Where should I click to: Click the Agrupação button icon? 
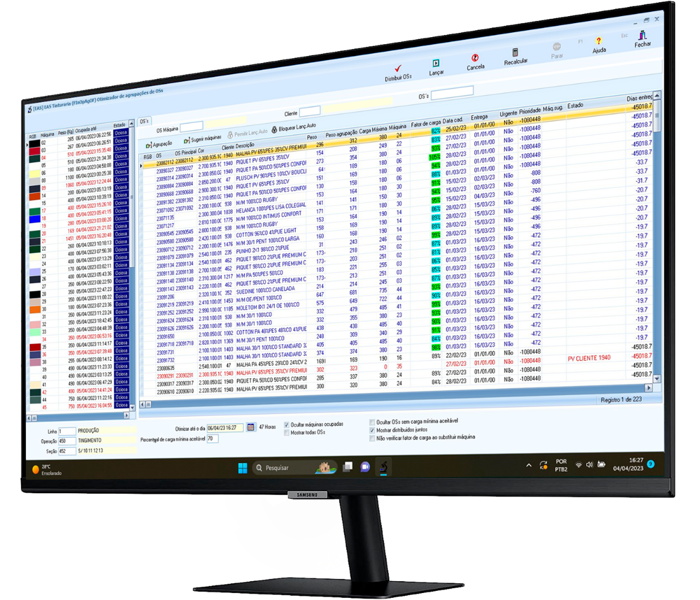[149, 145]
